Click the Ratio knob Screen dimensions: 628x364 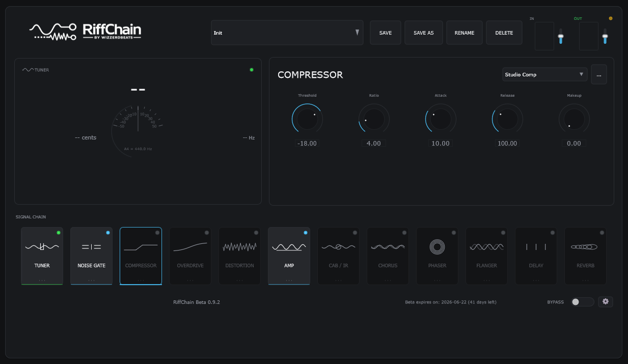374,119
